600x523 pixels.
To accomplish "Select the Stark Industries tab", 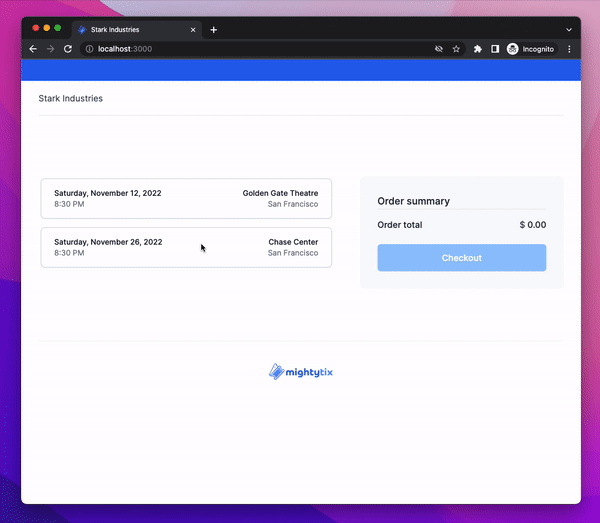I will [x=137, y=30].
